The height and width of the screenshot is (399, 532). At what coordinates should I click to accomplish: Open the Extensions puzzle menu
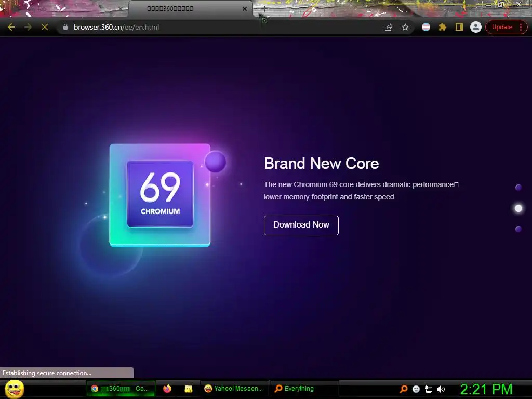pos(443,27)
